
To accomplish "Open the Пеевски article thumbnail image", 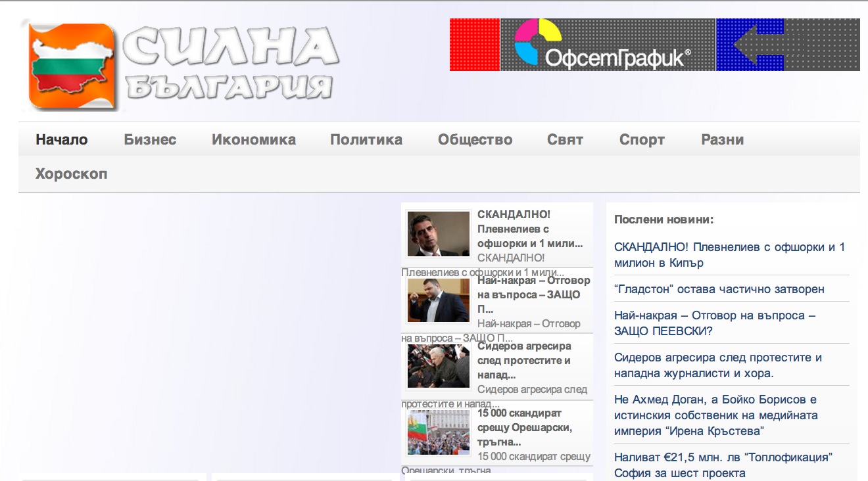I will [x=439, y=300].
